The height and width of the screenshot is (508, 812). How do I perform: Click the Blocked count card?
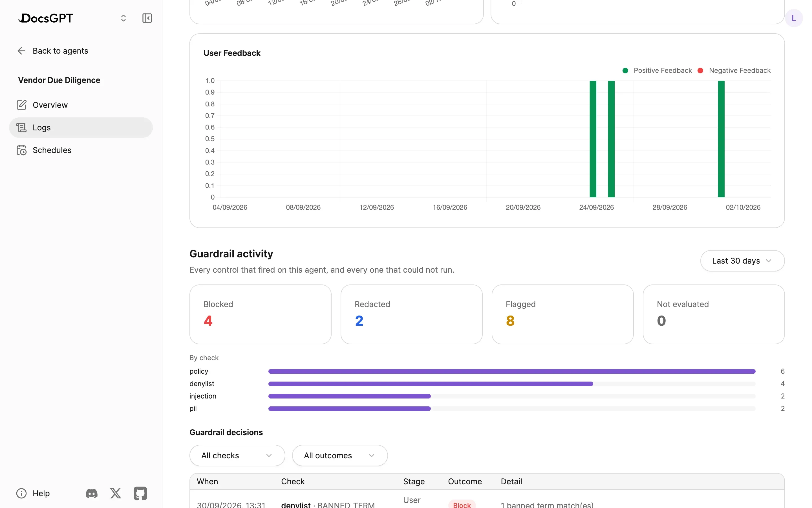(261, 314)
